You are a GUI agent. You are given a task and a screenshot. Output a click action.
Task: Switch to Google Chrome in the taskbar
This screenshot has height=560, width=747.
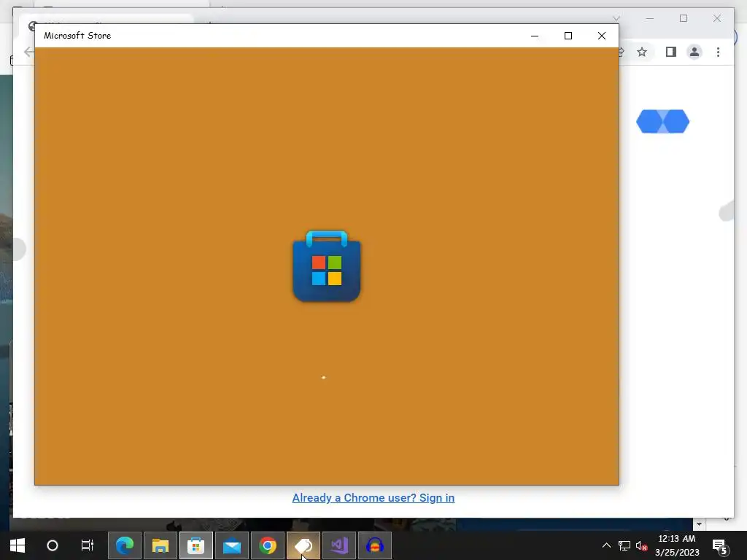[x=268, y=545]
